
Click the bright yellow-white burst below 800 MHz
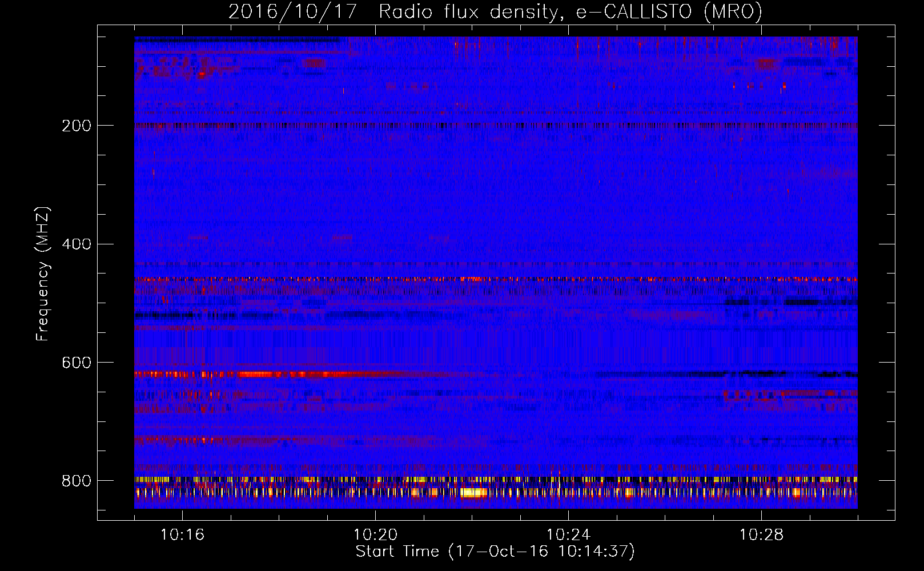coord(474,492)
